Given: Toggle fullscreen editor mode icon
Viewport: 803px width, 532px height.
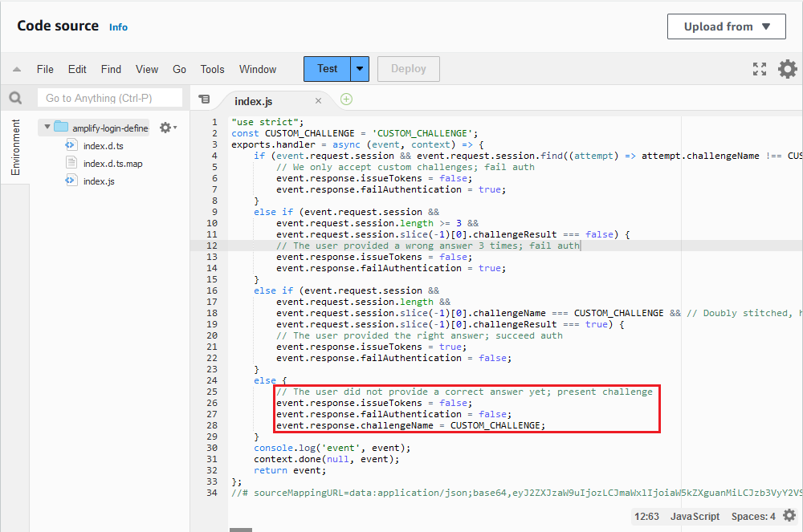Looking at the screenshot, I should (760, 69).
